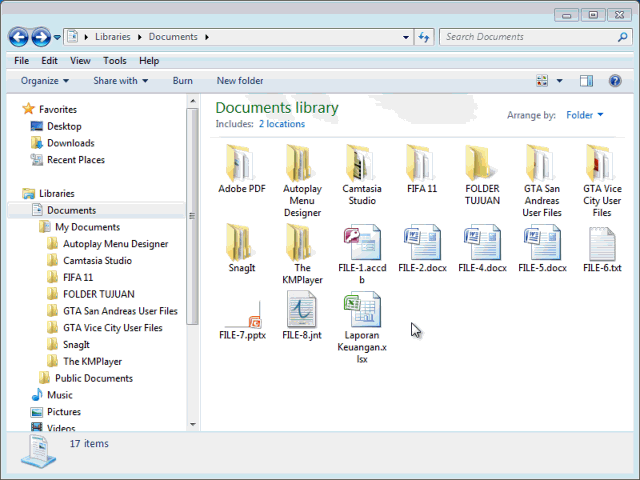Click the refresh icon beside address bar

coord(424,37)
